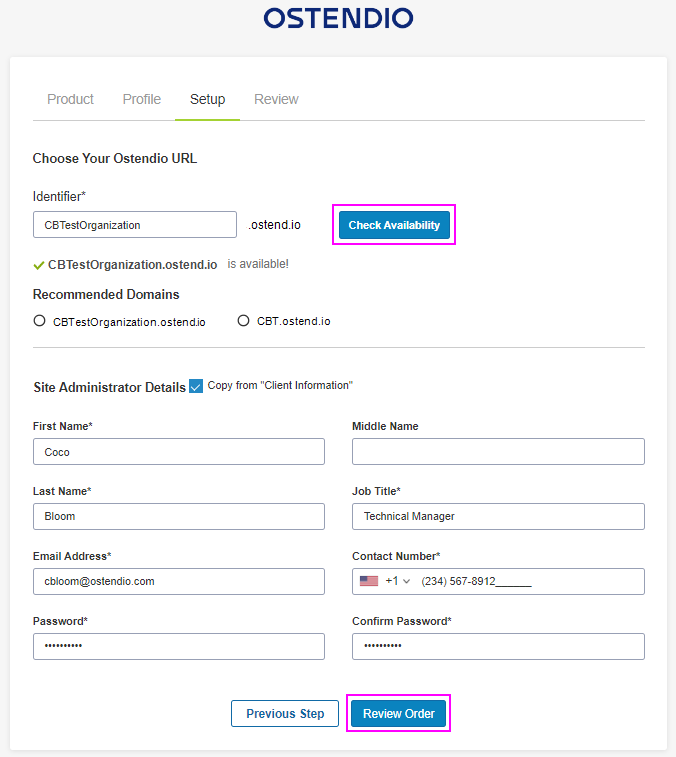
Task: Select CBT.ostend.io recommended domain radio
Action: (x=243, y=321)
